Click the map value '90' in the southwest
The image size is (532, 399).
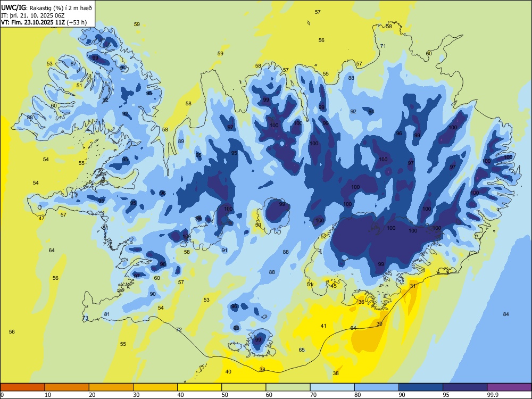click(153, 294)
